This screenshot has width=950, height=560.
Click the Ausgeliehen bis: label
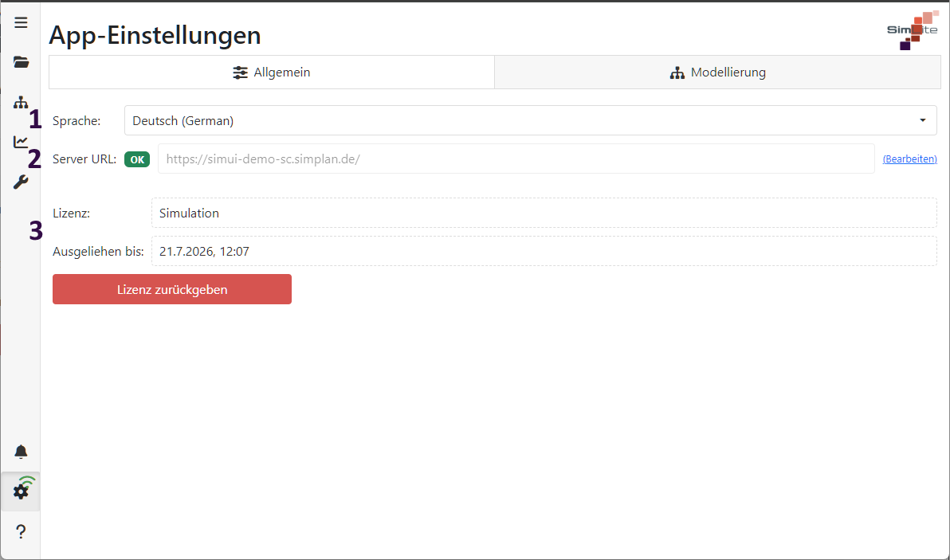click(x=98, y=252)
